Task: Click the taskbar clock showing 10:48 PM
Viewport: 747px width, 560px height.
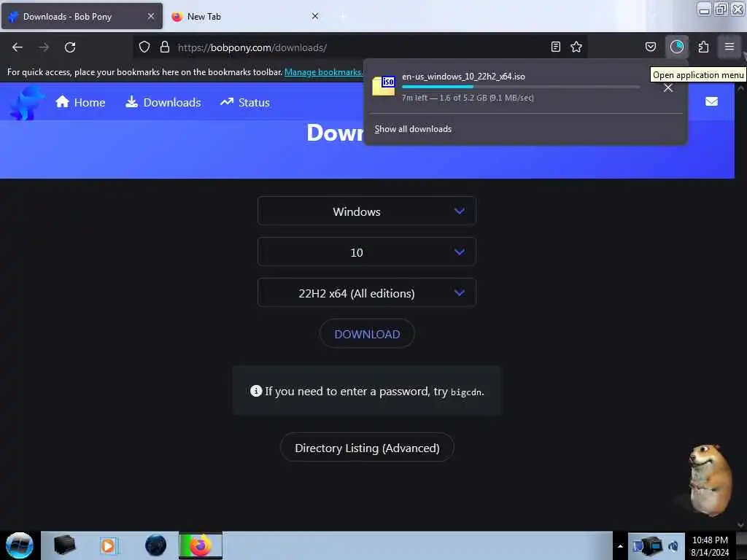Action: [x=710, y=545]
